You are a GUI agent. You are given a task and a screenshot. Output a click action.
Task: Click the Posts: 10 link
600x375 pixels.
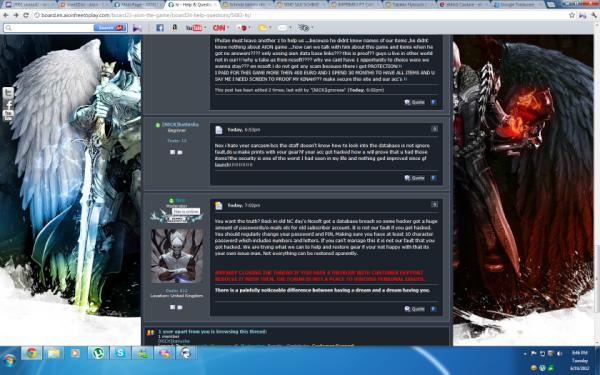point(177,140)
